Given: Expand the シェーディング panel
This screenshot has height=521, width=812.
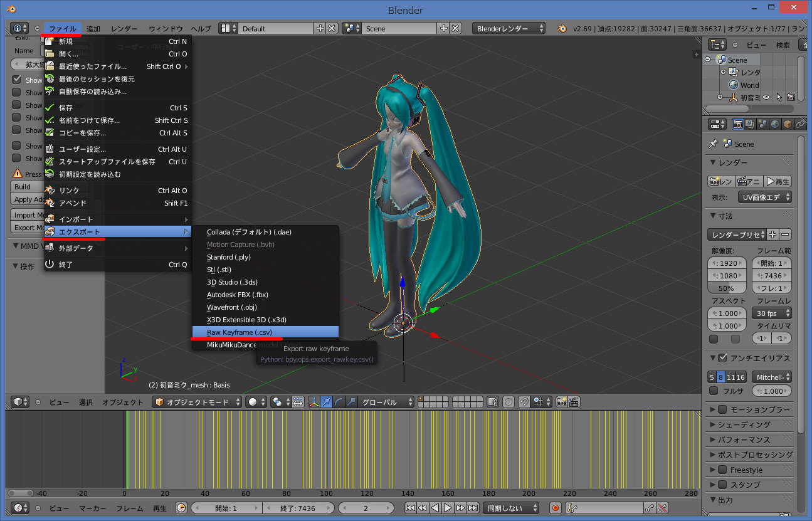Looking at the screenshot, I should [745, 424].
